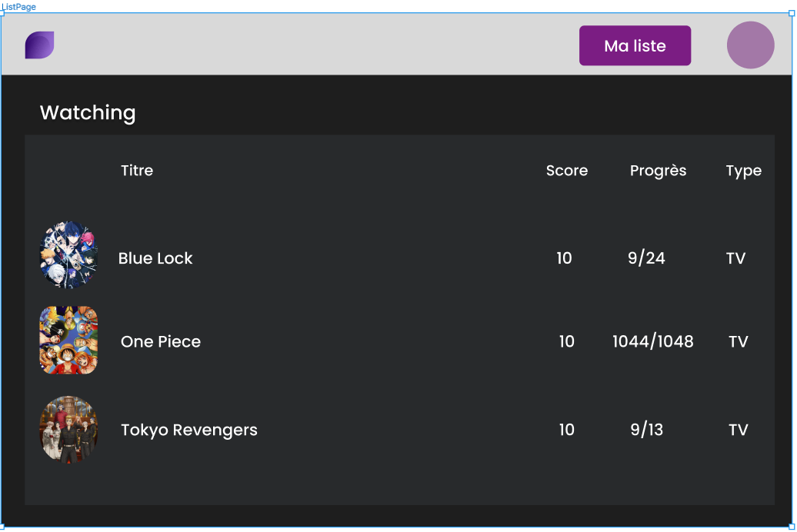Sort by the Titre column header

[137, 170]
